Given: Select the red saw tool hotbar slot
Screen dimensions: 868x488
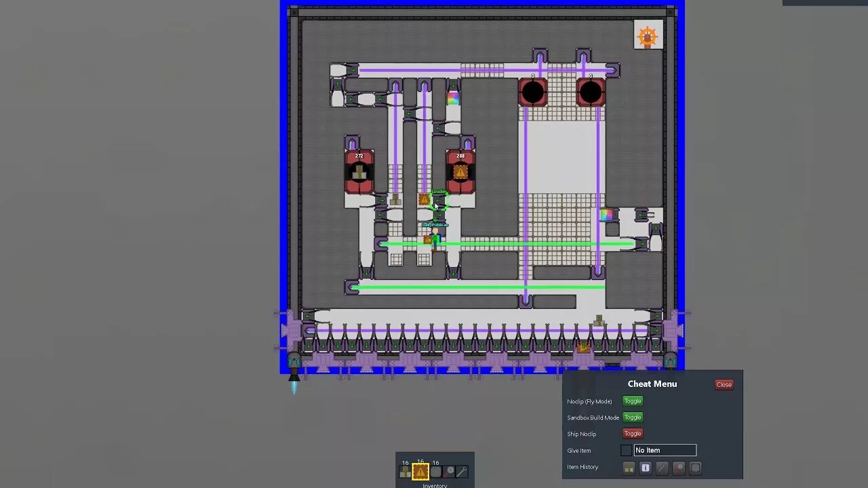Looking at the screenshot, I should pos(450,472).
